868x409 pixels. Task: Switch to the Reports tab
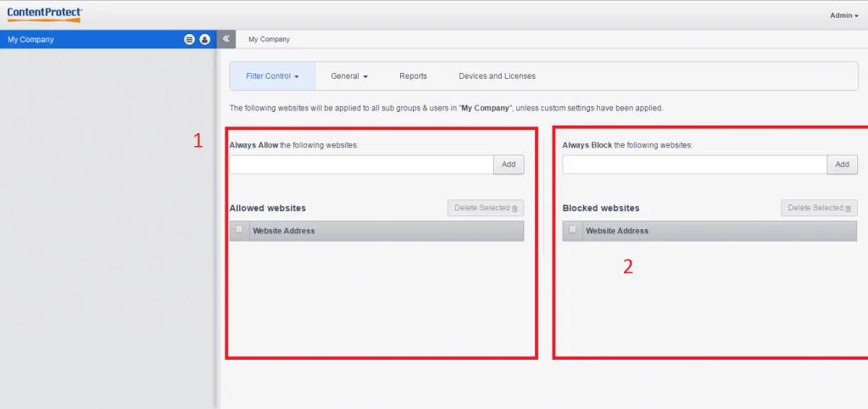click(x=413, y=76)
